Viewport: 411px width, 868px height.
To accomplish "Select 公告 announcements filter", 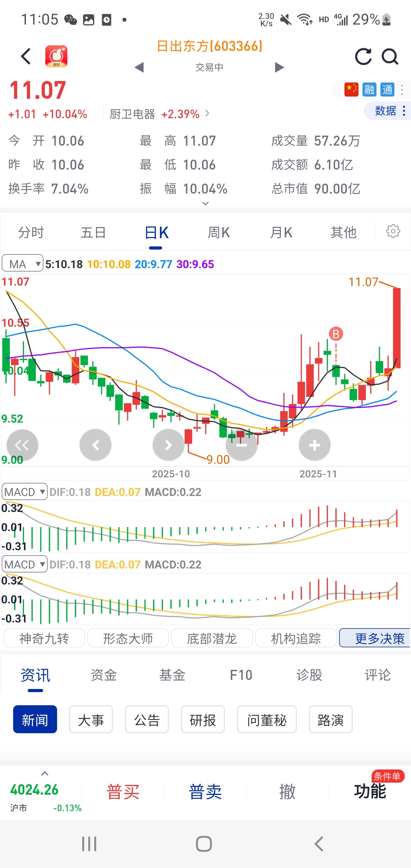I will [147, 720].
